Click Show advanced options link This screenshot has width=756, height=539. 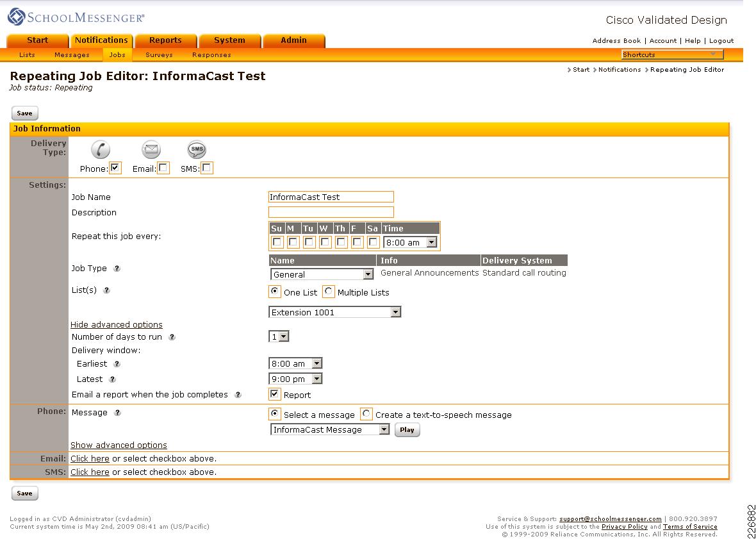(119, 445)
